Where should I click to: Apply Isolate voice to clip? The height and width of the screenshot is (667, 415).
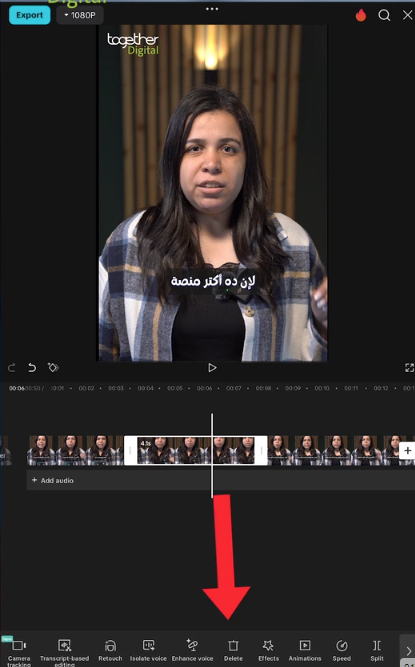148,651
